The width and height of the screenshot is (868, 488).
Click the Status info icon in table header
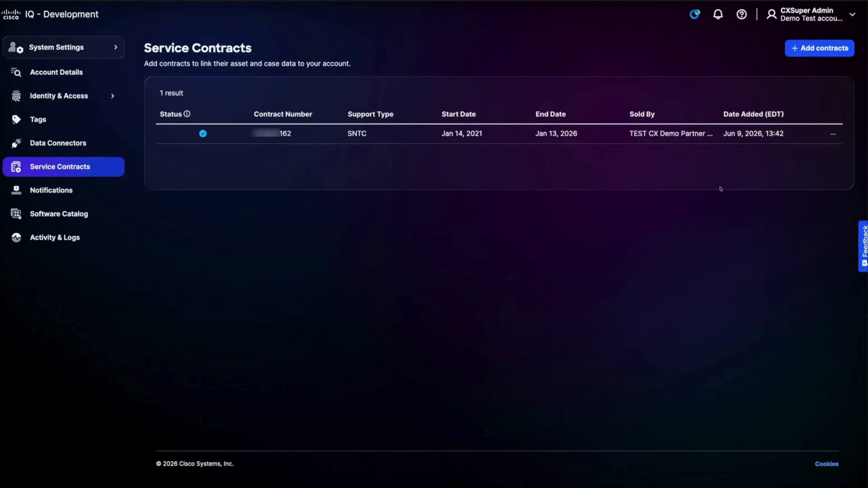tap(187, 114)
